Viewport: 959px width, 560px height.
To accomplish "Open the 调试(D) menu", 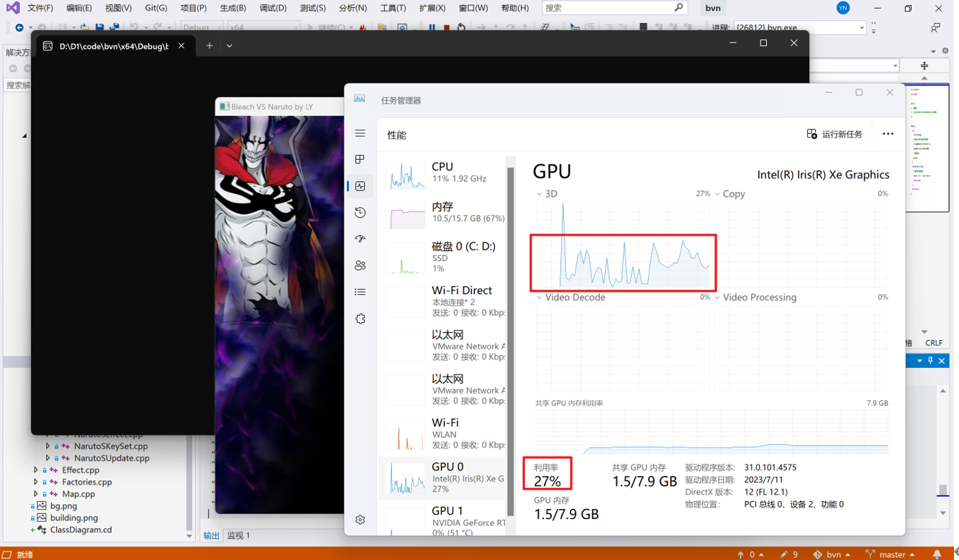I will 273,8.
